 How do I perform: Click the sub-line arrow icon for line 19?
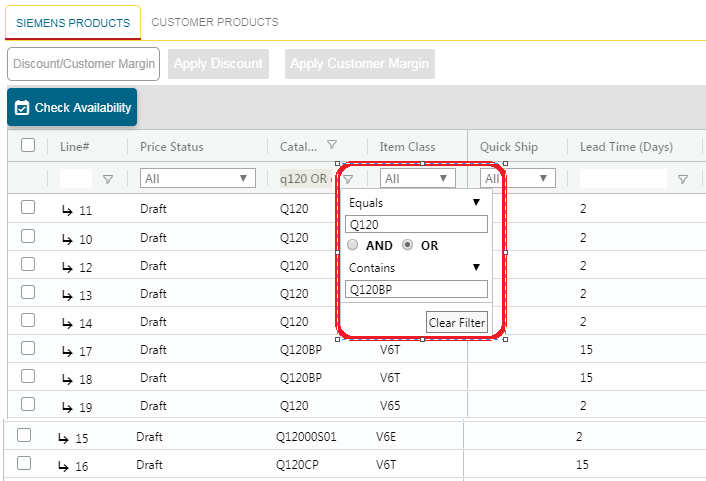click(x=67, y=407)
